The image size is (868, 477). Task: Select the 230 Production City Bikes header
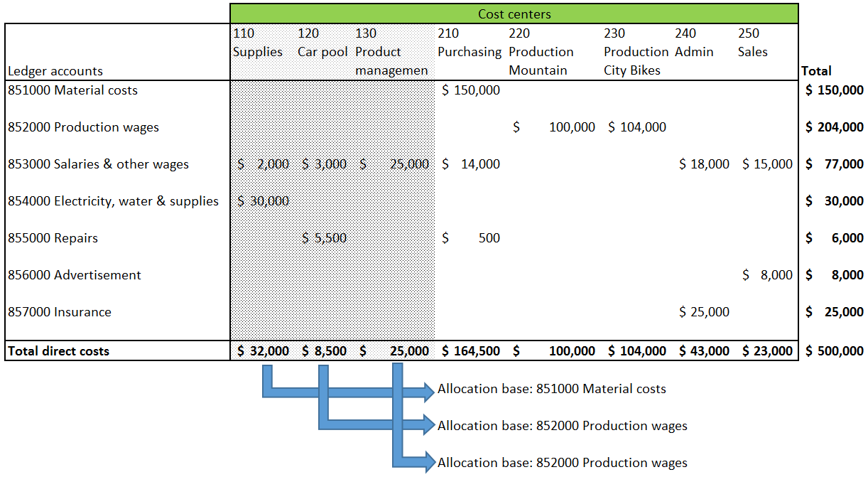[636, 52]
